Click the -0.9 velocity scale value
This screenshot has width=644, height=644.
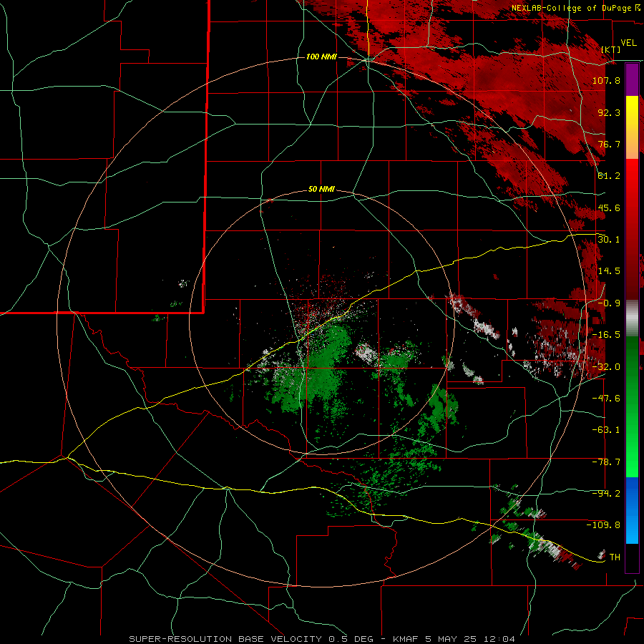[609, 303]
